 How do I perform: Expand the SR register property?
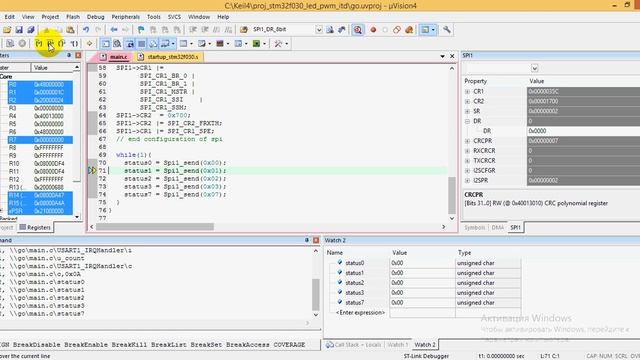coord(467,111)
